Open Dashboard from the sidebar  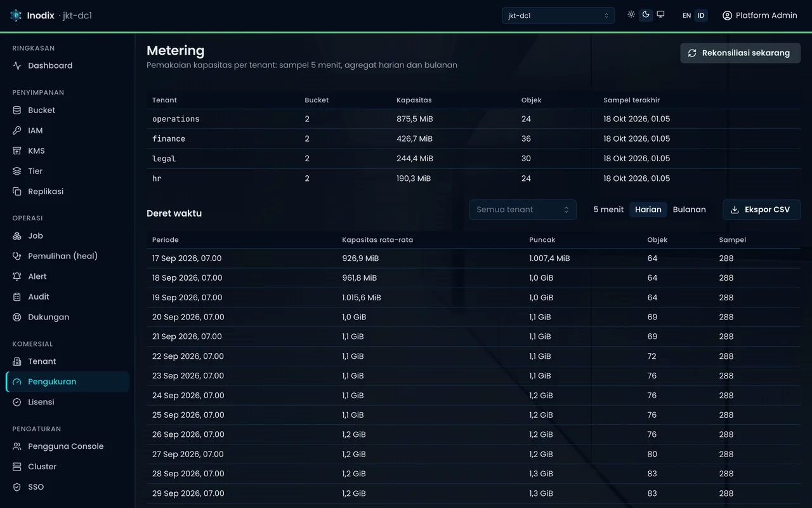tap(67, 65)
